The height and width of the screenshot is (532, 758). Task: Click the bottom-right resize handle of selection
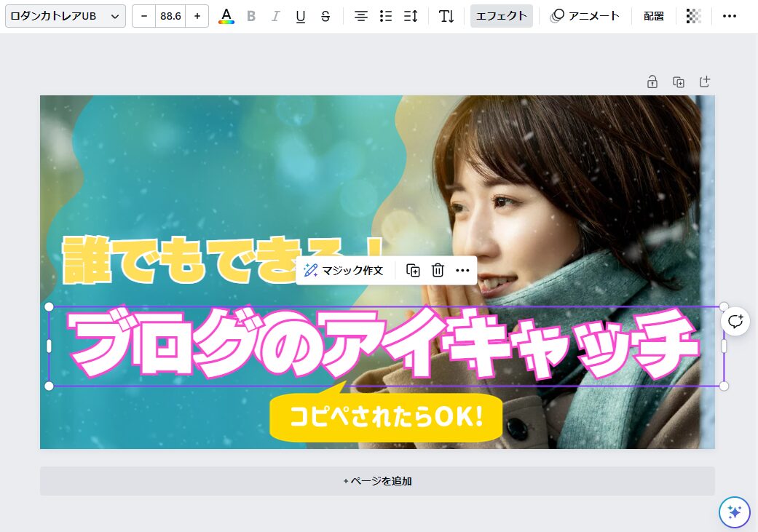724,386
